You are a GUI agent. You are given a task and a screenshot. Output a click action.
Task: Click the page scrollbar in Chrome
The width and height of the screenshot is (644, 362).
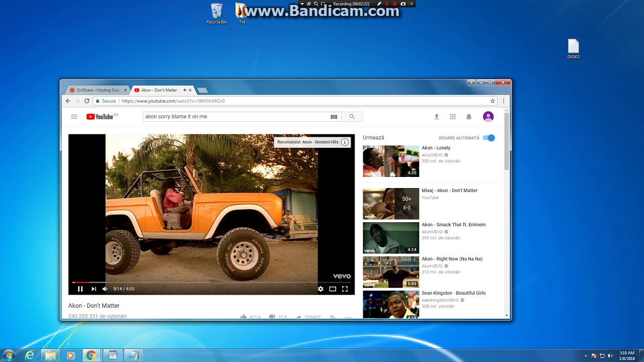tap(507, 141)
